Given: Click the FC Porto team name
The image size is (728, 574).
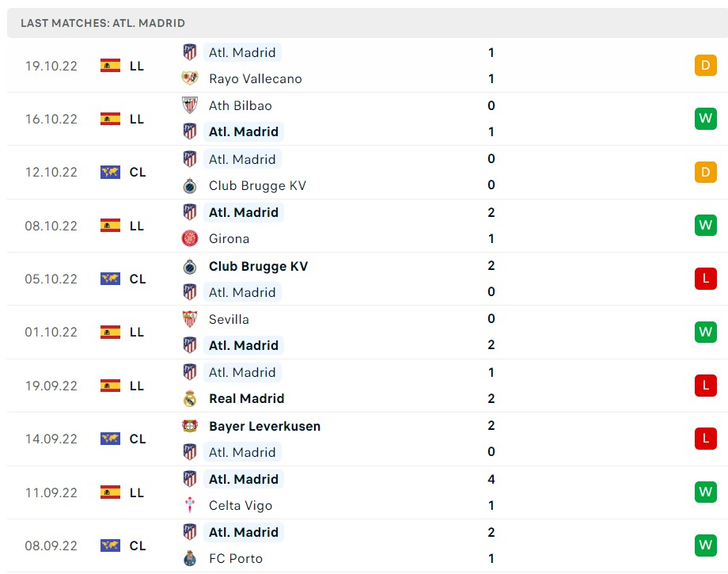Looking at the screenshot, I should (x=237, y=558).
